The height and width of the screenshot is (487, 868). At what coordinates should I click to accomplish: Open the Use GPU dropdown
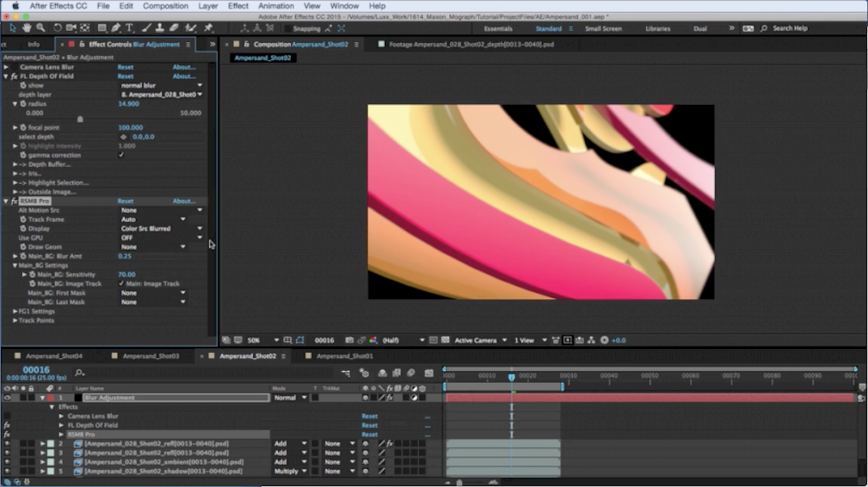161,238
